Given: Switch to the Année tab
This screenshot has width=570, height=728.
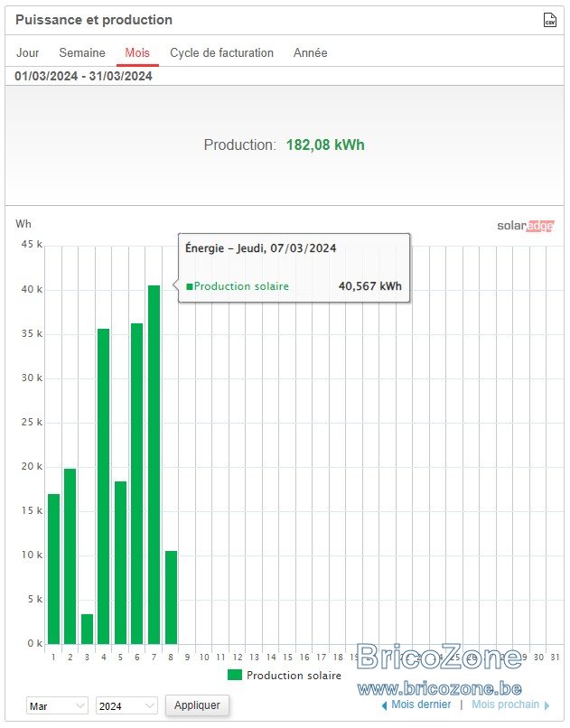Looking at the screenshot, I should 311,53.
